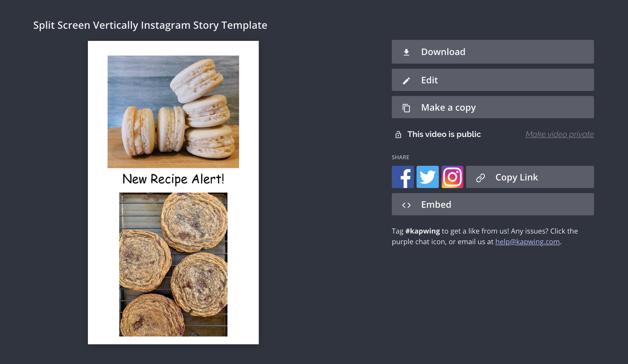This screenshot has height=364, width=628.
Task: Click the duplicate pages copy icon
Action: [x=406, y=108]
